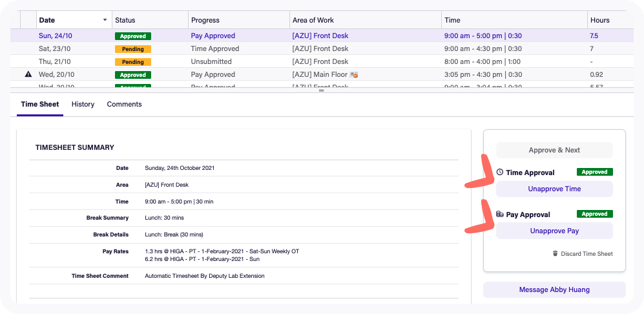Click the Time column header
Screen dimensions: 644x314
click(515, 20)
